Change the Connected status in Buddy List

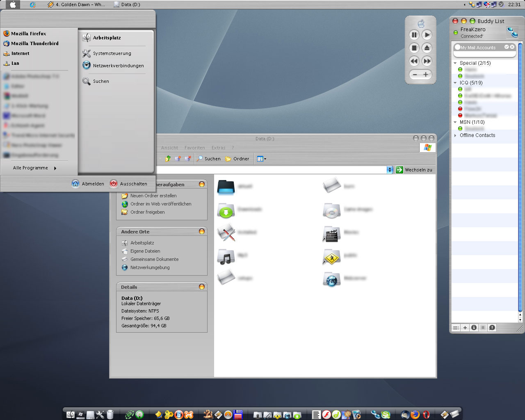[x=472, y=36]
